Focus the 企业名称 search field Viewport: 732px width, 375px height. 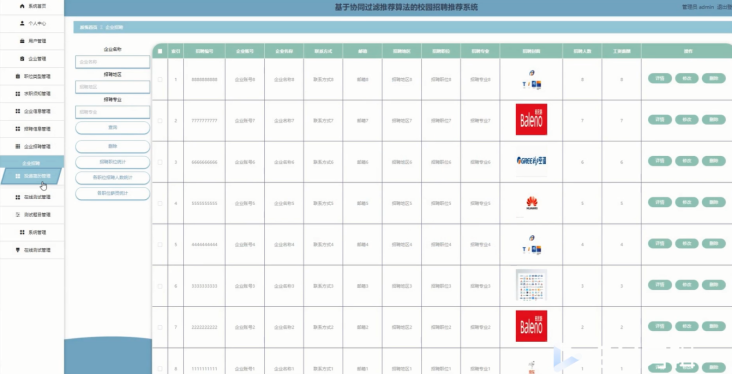113,62
